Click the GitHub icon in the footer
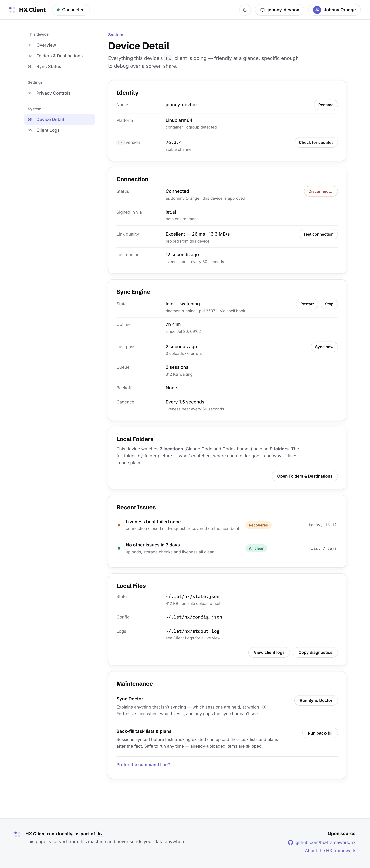This screenshot has width=370, height=868. click(x=290, y=842)
